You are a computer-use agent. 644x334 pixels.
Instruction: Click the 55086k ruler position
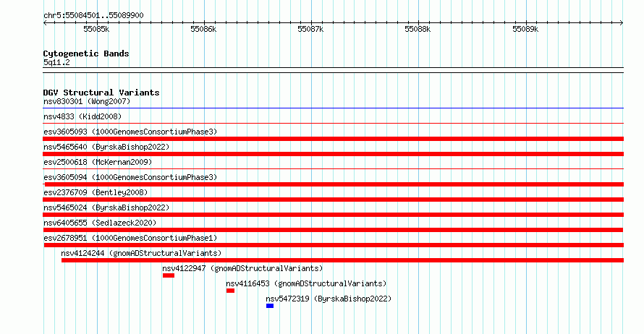(x=204, y=29)
